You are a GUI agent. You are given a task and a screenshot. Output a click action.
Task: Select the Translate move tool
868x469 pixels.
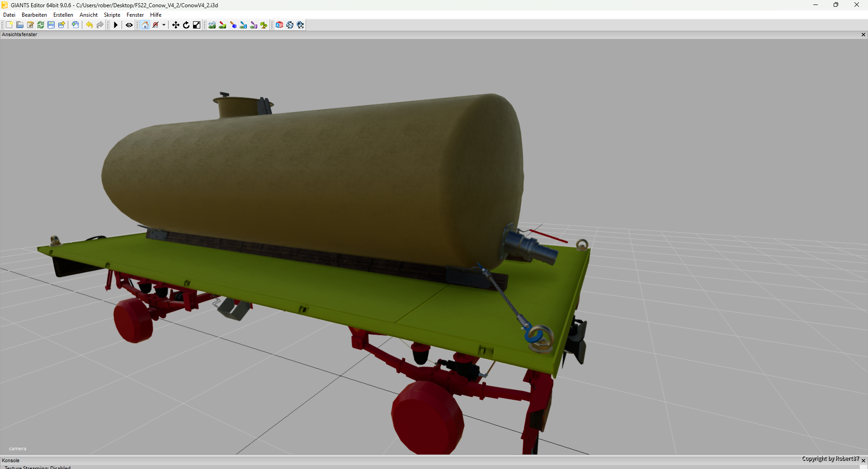click(x=176, y=25)
